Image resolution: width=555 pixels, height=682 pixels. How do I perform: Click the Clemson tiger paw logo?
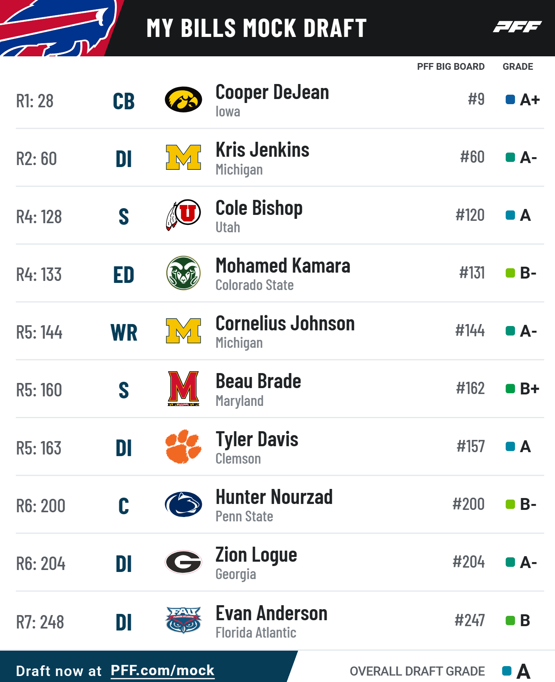pos(183,446)
